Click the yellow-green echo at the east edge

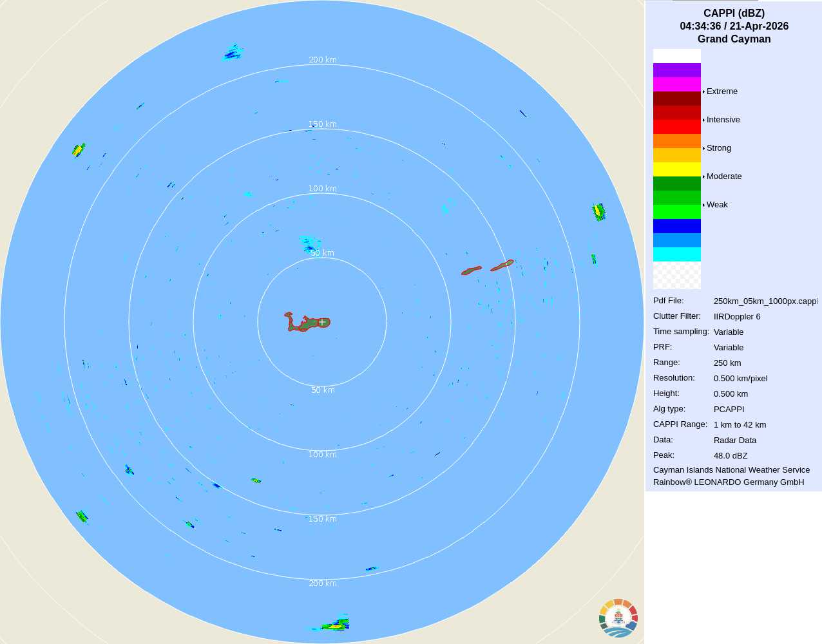coord(598,211)
